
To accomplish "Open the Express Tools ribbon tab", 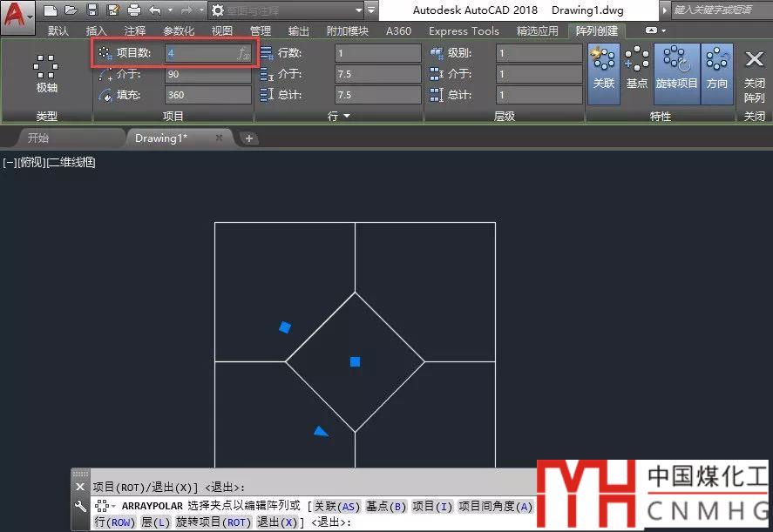I will (x=464, y=31).
